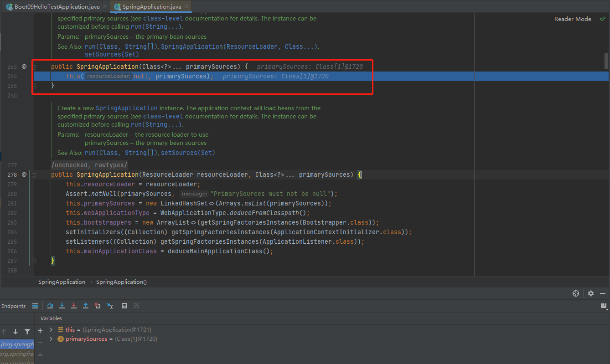Click the debug panel crosshair icon

point(576,293)
